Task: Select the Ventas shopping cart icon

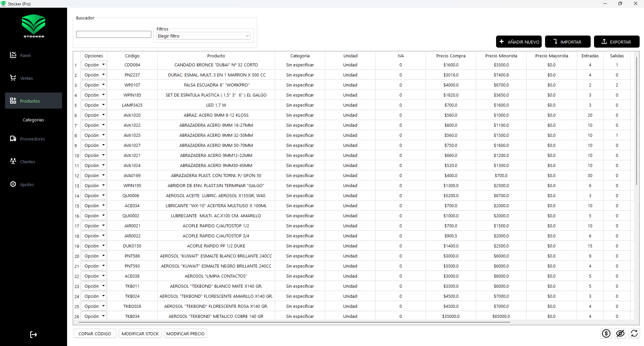Action: 13,78
